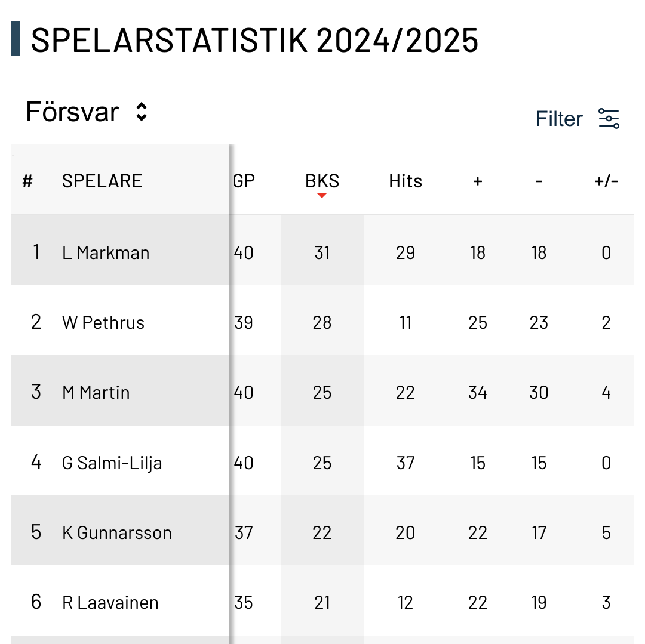Click the SPELARE column header

click(x=102, y=181)
